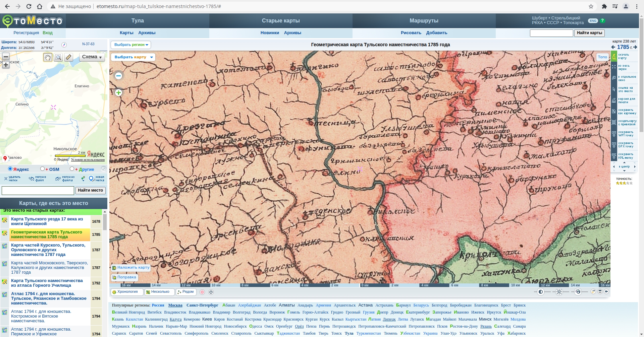The width and height of the screenshot is (644, 337).
Task: Click the red location pin on mini map
Action: tap(5, 158)
